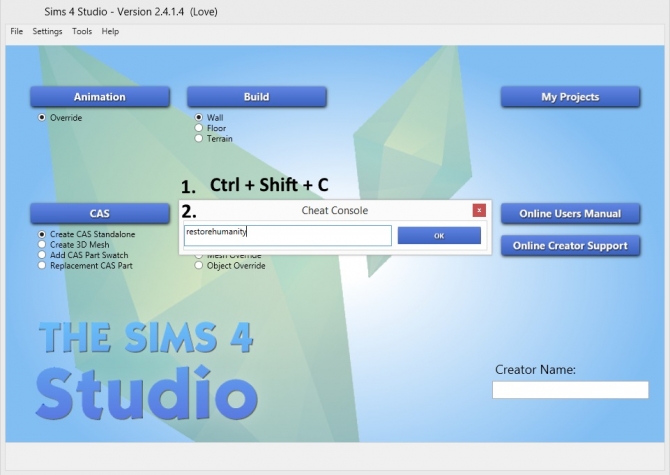Image resolution: width=670 pixels, height=475 pixels.
Task: Pick the Replacement CAS Part option
Action: [x=42, y=266]
